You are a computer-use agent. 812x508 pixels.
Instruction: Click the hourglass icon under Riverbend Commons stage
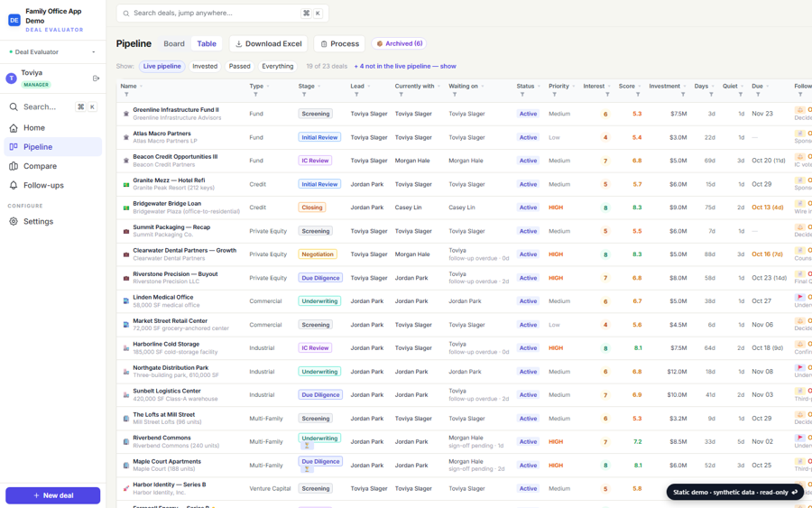click(x=307, y=446)
